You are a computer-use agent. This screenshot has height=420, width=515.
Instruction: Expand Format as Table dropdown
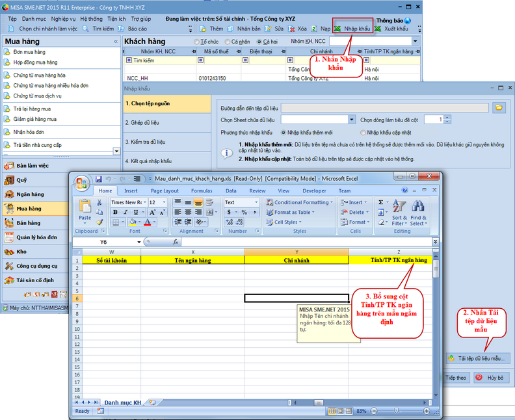(x=313, y=212)
